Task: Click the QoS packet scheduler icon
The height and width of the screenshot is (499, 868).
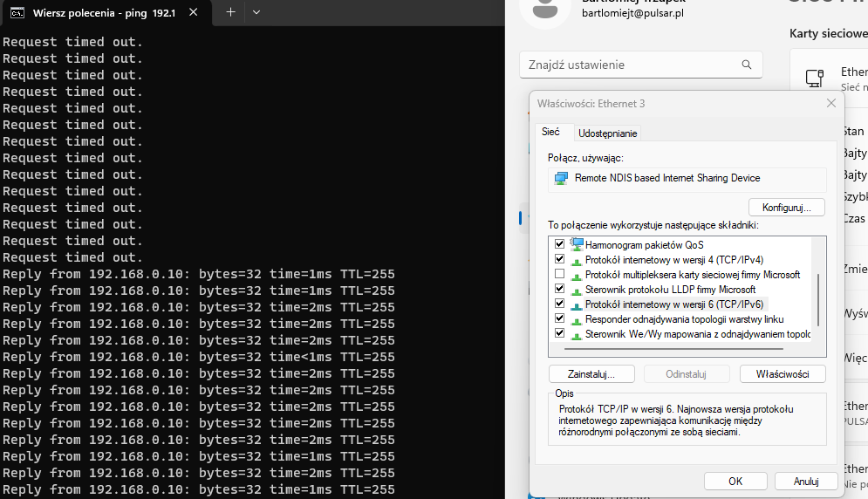Action: point(577,243)
